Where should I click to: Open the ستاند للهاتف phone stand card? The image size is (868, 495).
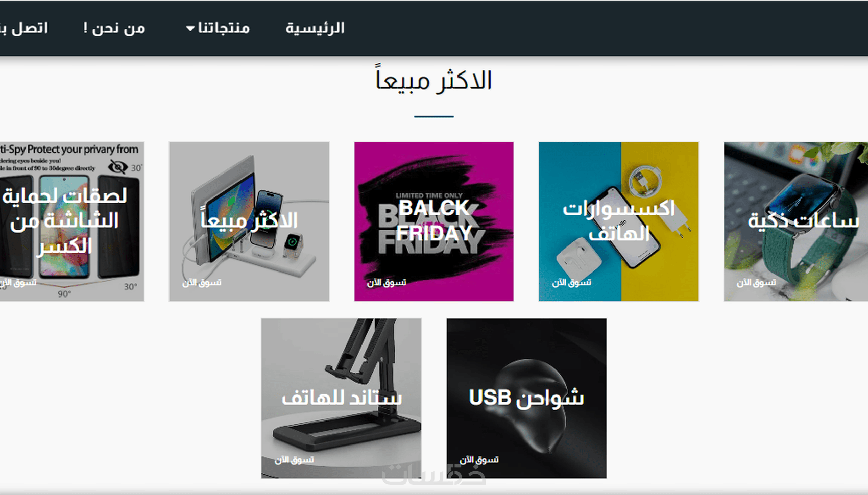point(342,398)
